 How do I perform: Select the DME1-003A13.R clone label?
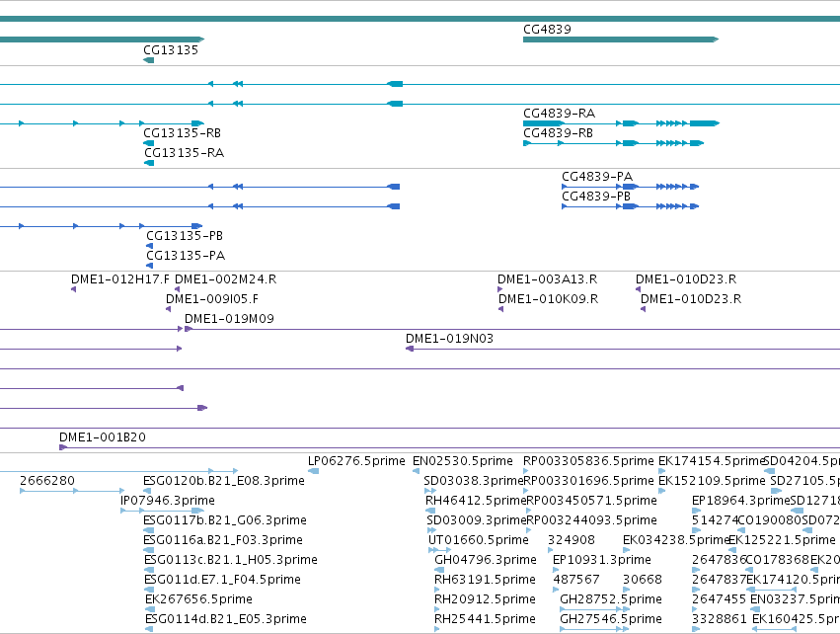(x=547, y=279)
